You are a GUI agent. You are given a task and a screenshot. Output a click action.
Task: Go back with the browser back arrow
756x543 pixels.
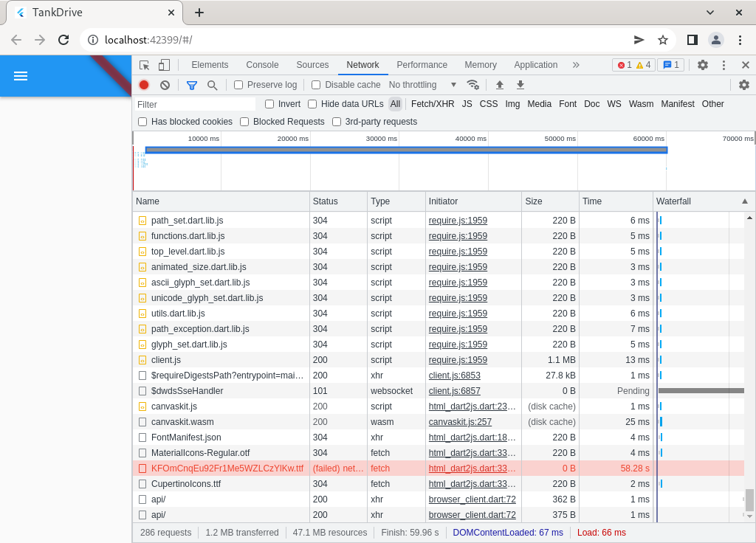point(16,40)
